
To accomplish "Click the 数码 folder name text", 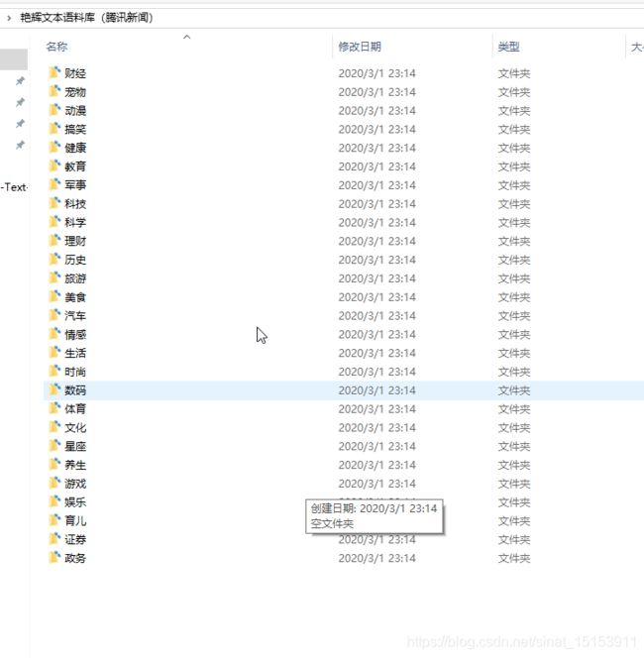I will point(75,390).
